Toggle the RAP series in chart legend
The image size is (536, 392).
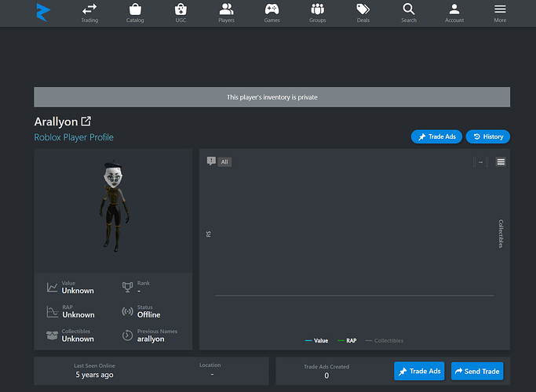coord(347,340)
